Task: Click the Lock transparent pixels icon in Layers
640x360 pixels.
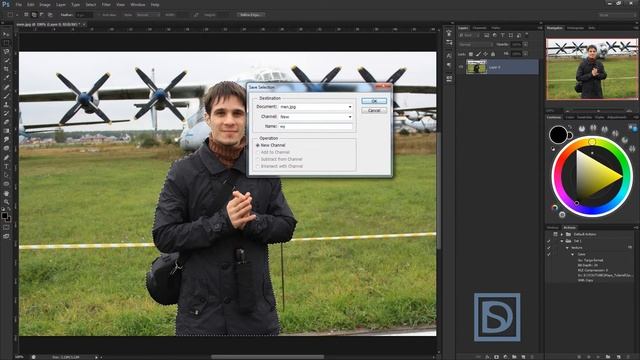Action: [x=471, y=54]
